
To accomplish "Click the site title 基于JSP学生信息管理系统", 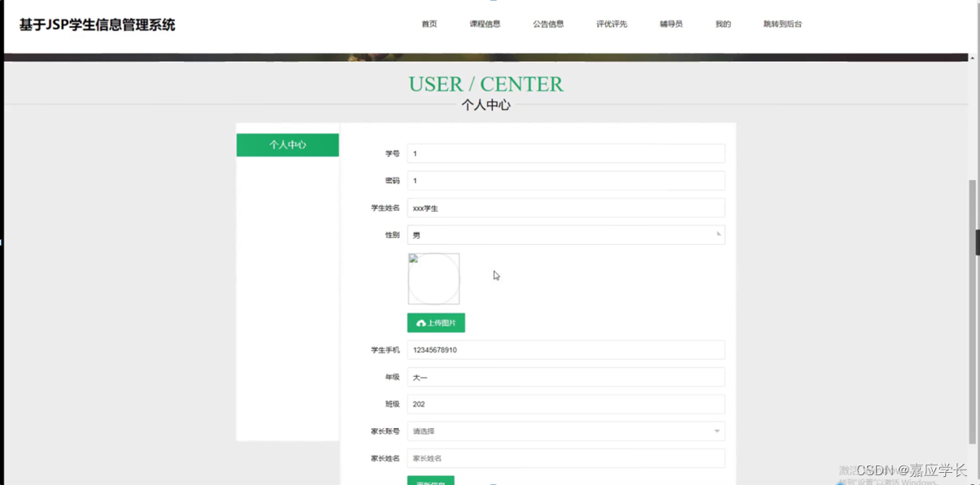I will 97,25.
